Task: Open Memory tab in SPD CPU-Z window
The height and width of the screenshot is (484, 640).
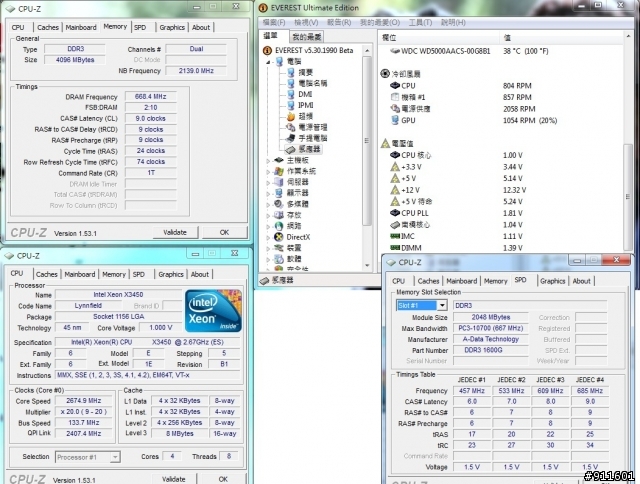Action: point(496,281)
